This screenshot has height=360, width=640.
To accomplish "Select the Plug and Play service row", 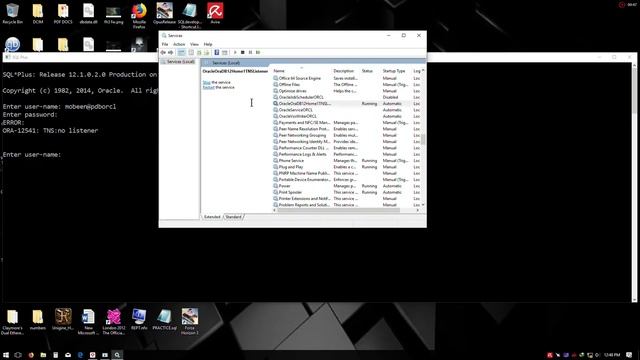I will [347, 167].
